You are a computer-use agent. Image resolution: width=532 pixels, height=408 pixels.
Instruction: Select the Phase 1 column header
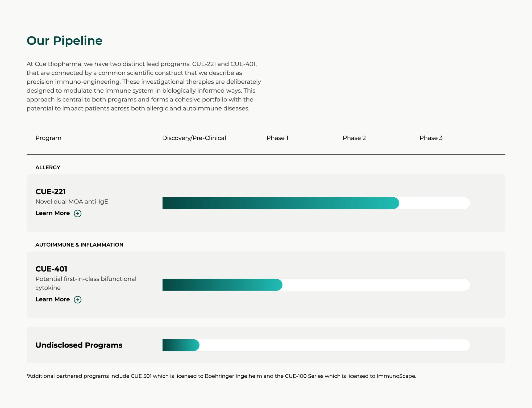(277, 138)
